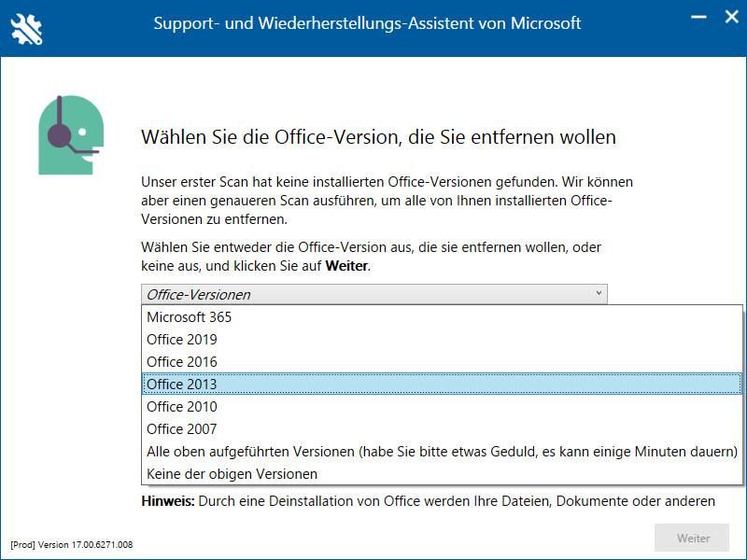The image size is (747, 560).
Task: Click the support agent headset illustration
Action: coord(71,134)
